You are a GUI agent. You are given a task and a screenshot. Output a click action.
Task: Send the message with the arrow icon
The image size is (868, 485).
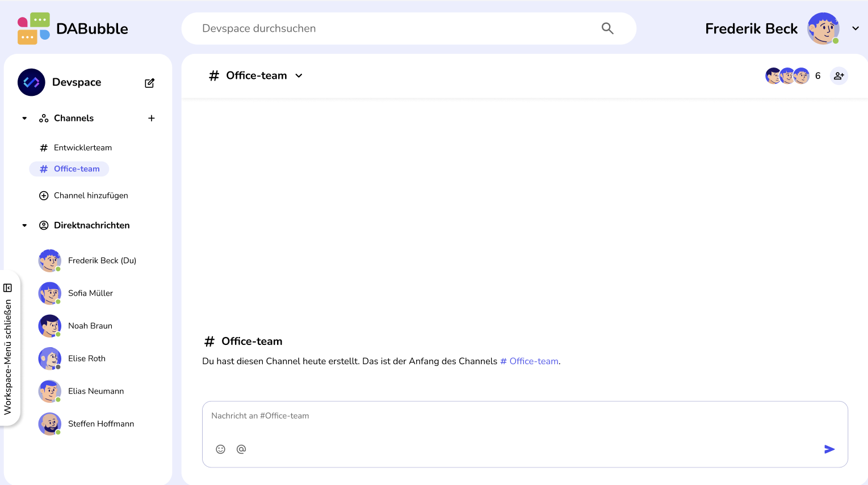click(829, 449)
